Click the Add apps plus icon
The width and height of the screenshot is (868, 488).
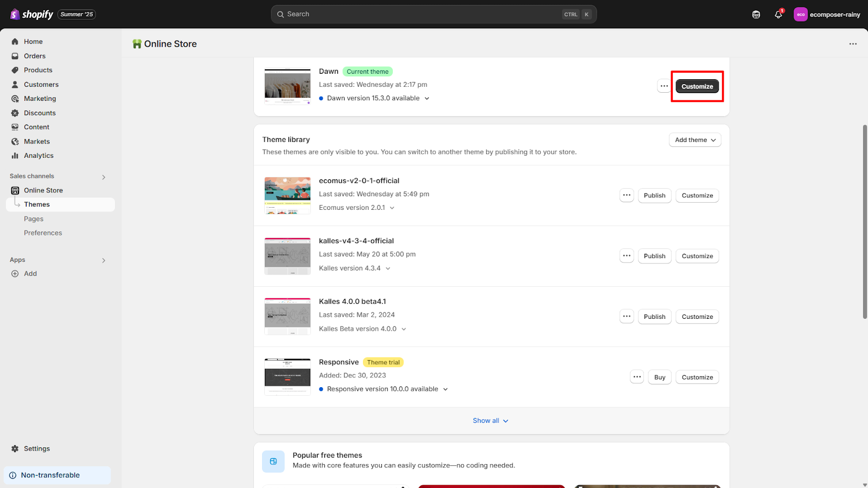(x=15, y=274)
